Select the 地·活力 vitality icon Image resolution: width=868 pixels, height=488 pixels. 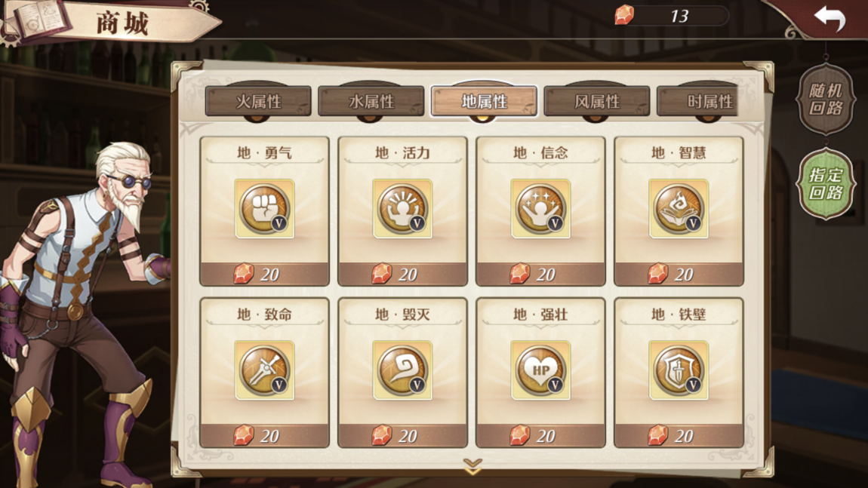402,209
